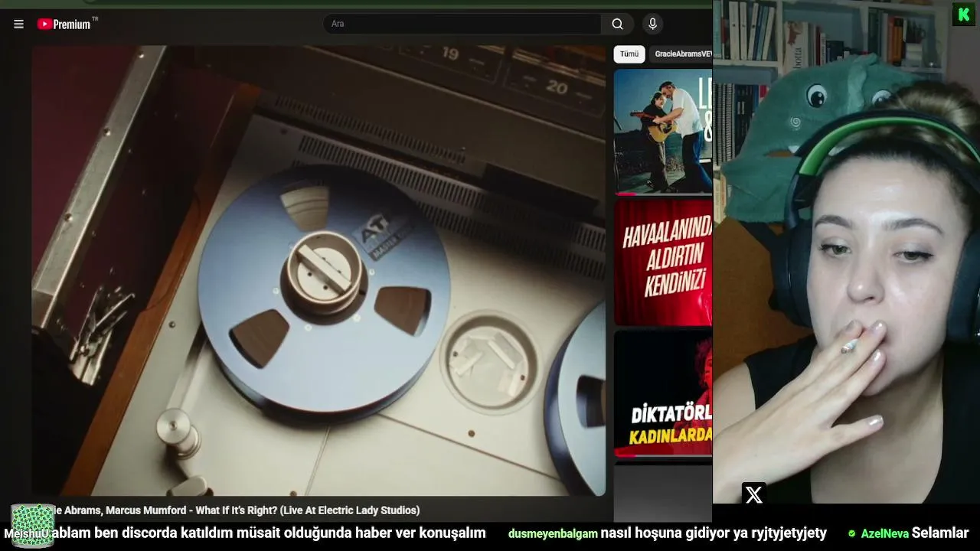Click the green Kick logo
Image resolution: width=980 pixels, height=551 pixels.
pyautogui.click(x=963, y=15)
